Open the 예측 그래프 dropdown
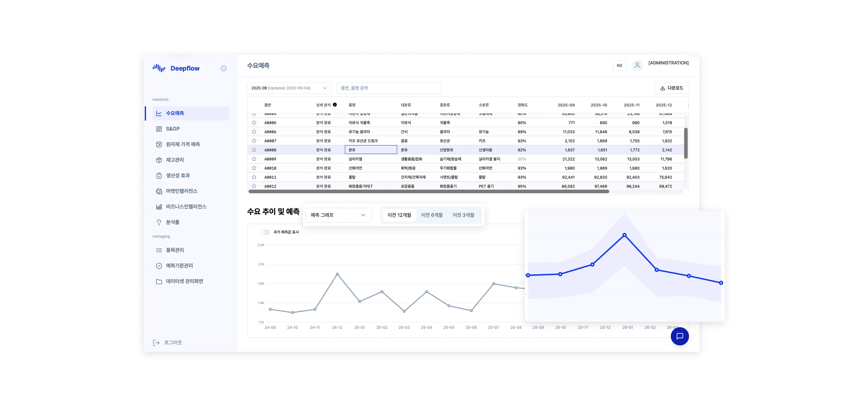 point(338,215)
